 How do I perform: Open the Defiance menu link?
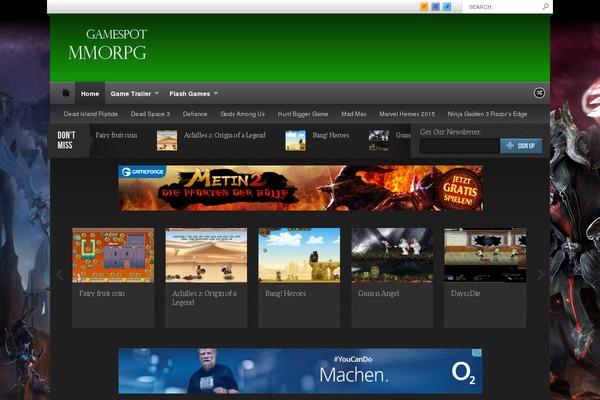coord(195,114)
